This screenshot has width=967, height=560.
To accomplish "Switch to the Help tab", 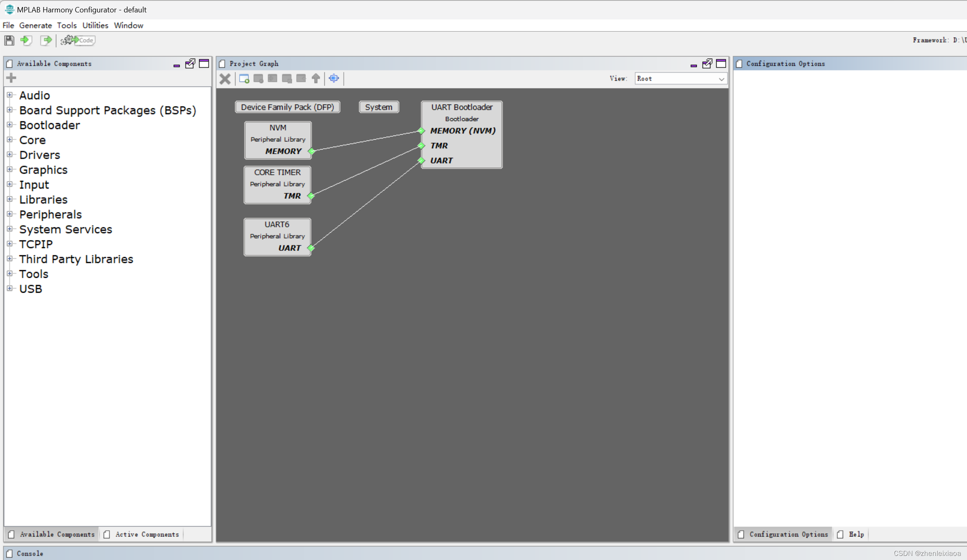I will pos(856,534).
